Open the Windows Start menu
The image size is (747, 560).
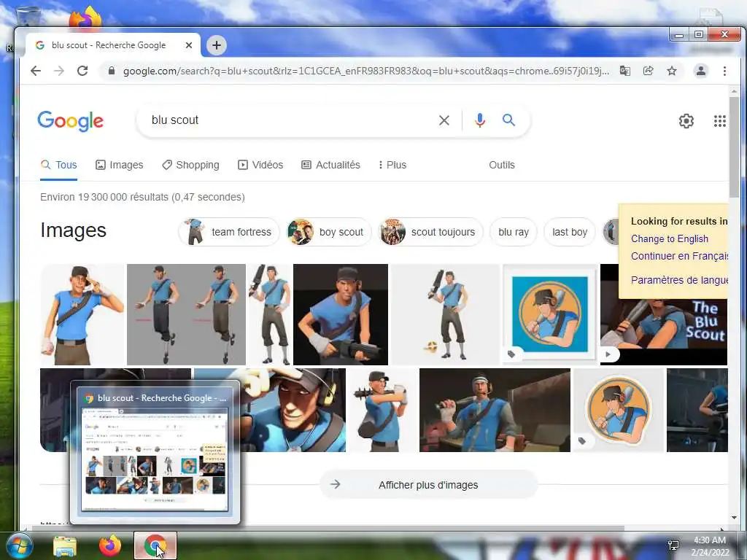(x=19, y=546)
